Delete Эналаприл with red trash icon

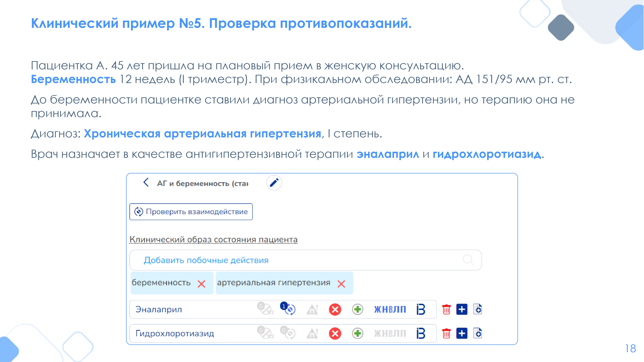tap(446, 309)
